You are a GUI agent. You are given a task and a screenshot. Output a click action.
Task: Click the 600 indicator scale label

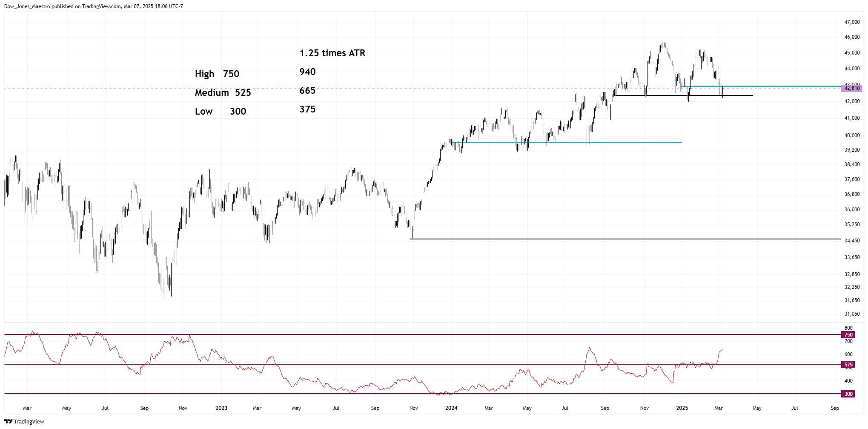pyautogui.click(x=848, y=354)
